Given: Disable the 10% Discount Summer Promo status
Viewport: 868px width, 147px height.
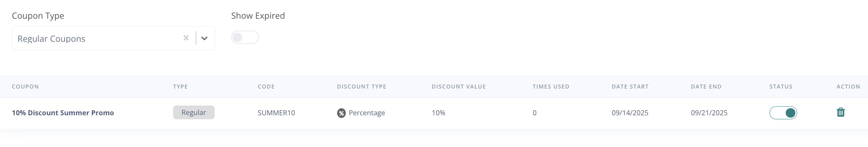Looking at the screenshot, I should click(783, 113).
